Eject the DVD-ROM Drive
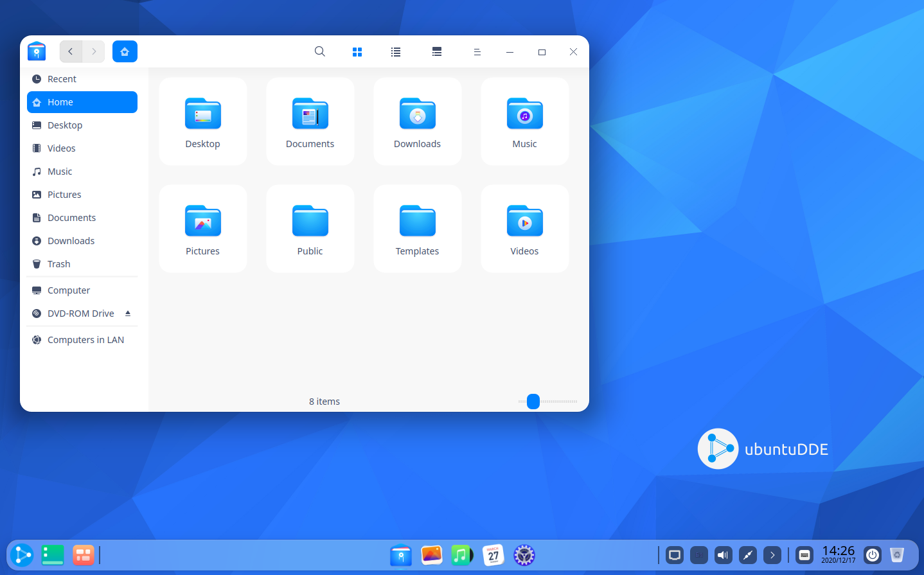Viewport: 924px width, 575px height. click(x=127, y=314)
